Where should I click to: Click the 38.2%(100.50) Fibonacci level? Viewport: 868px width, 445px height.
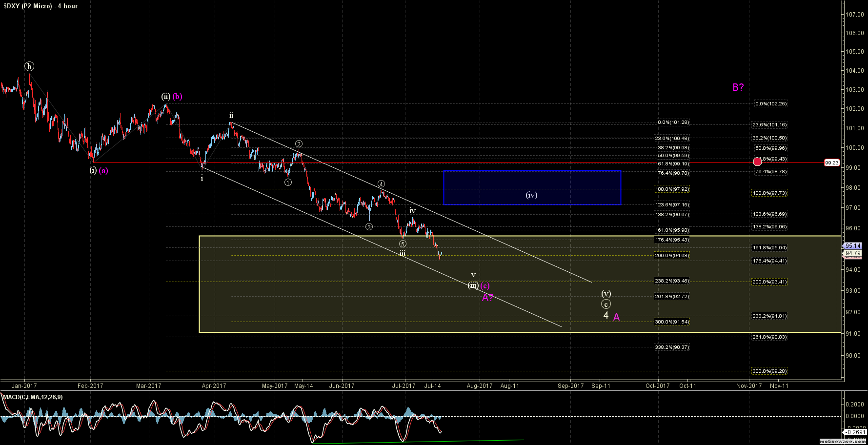[769, 138]
